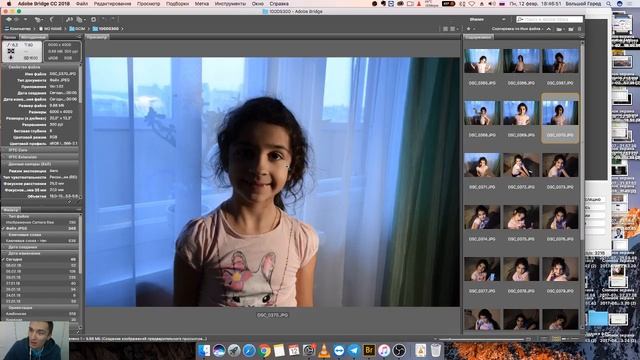Open the Файл menu
The width and height of the screenshot is (640, 360).
click(x=82, y=4)
